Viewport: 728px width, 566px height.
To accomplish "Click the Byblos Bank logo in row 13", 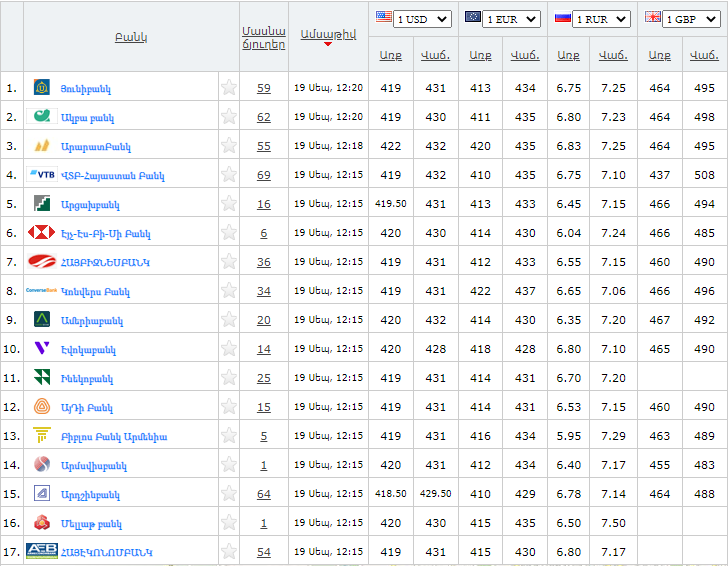I will [x=42, y=436].
